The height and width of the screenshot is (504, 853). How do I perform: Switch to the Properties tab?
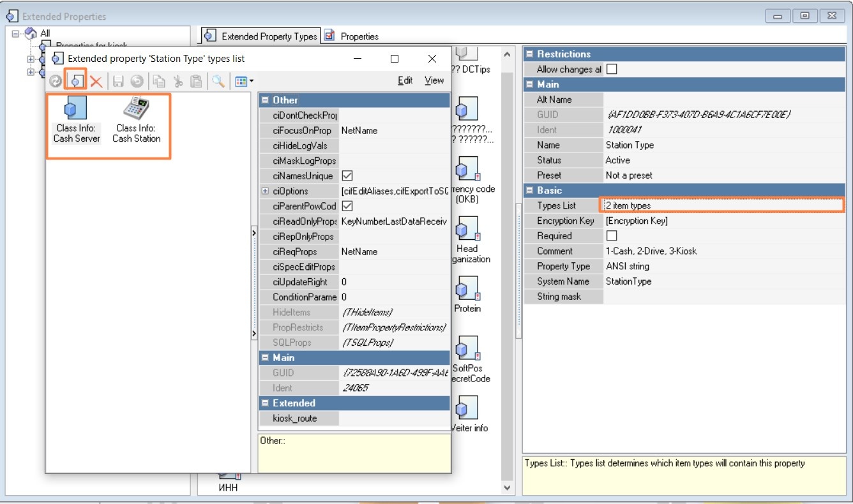coord(352,36)
